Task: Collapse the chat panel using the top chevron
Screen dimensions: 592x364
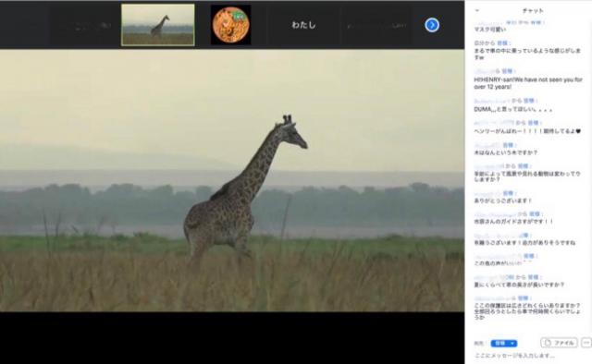Action: pyautogui.click(x=477, y=10)
